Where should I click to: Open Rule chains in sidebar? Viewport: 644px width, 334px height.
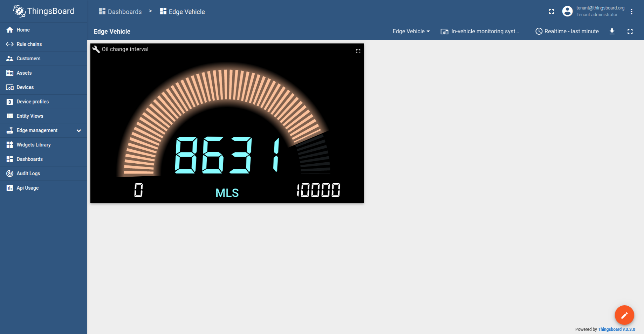(x=29, y=44)
